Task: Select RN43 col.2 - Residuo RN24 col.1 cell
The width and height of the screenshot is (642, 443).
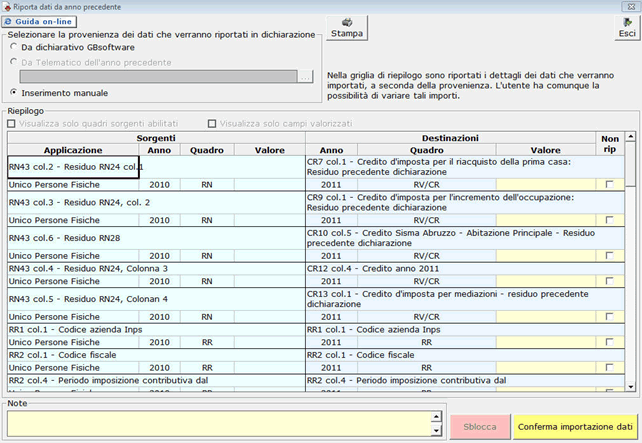Action: [x=73, y=167]
